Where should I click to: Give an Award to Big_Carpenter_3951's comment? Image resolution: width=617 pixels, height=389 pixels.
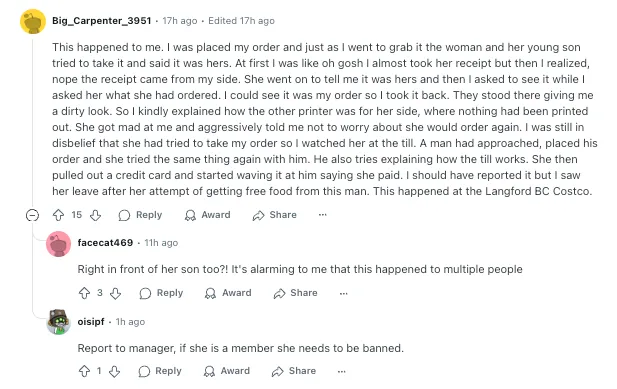coord(207,215)
